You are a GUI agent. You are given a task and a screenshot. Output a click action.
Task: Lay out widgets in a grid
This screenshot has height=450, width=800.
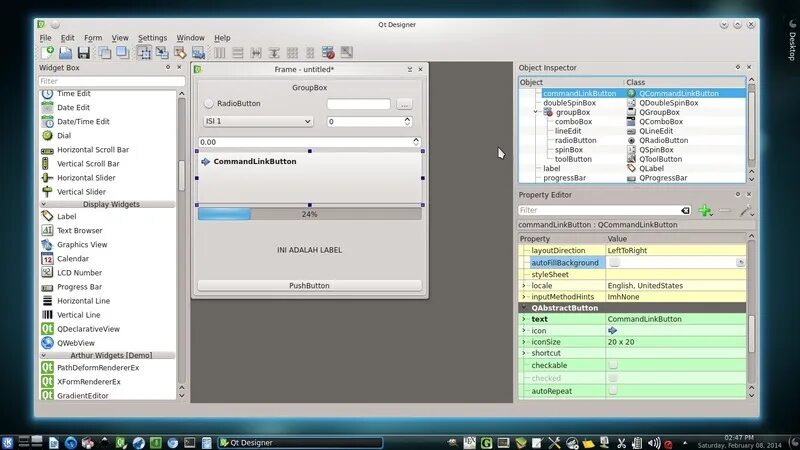click(x=292, y=52)
